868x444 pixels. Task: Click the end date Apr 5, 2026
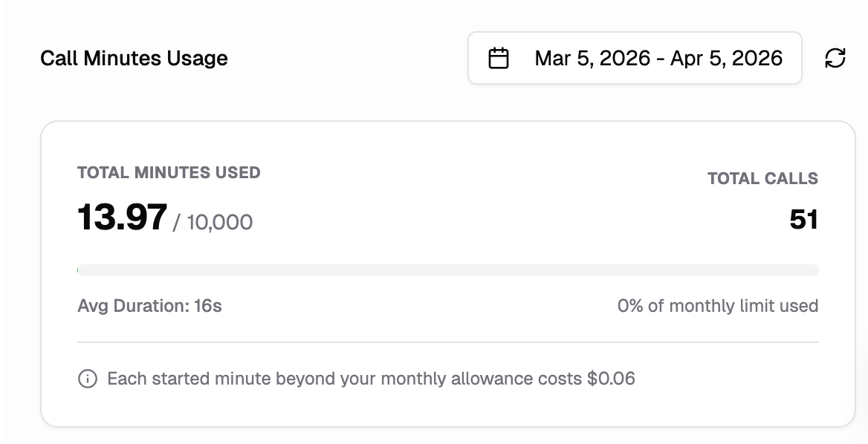726,58
